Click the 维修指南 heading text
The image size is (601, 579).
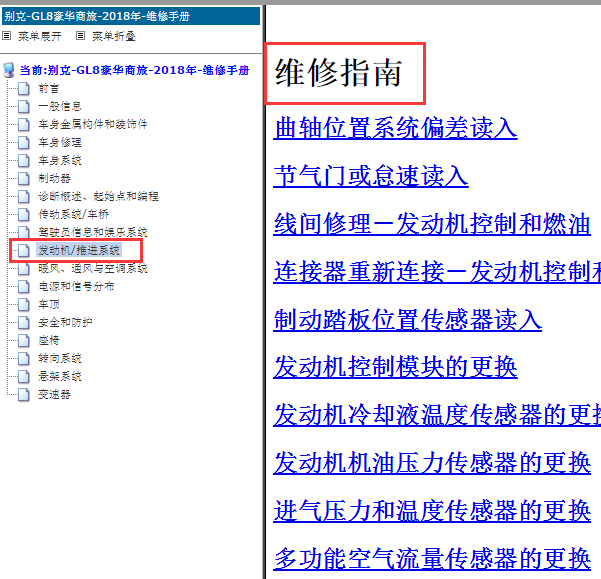[x=338, y=73]
